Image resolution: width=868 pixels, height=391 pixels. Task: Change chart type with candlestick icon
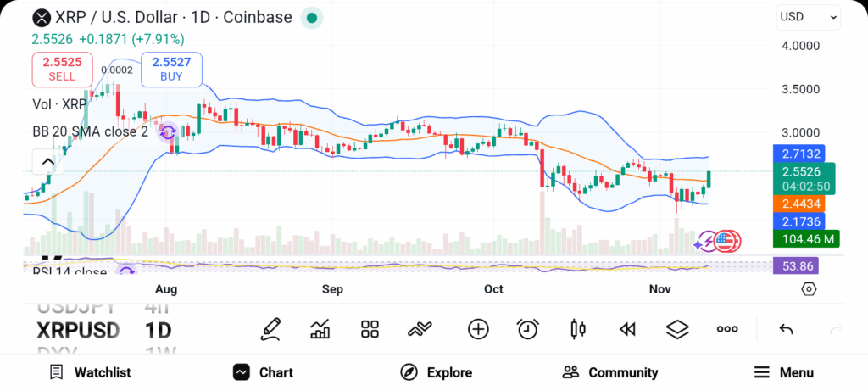[x=578, y=329]
